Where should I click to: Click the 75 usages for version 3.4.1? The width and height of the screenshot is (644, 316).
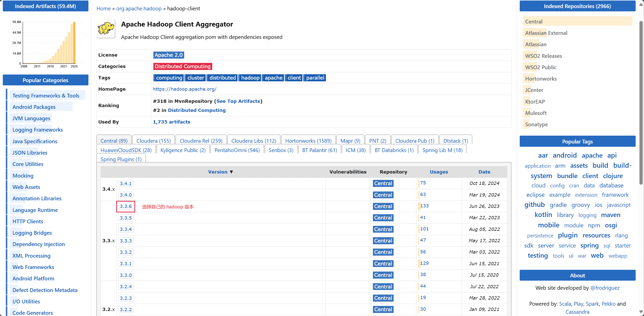click(423, 183)
